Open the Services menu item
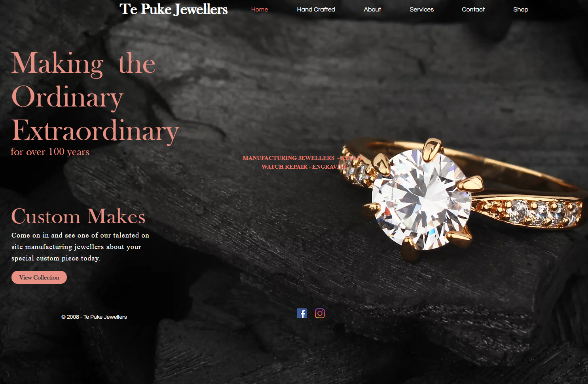588x384 pixels. 421,10
